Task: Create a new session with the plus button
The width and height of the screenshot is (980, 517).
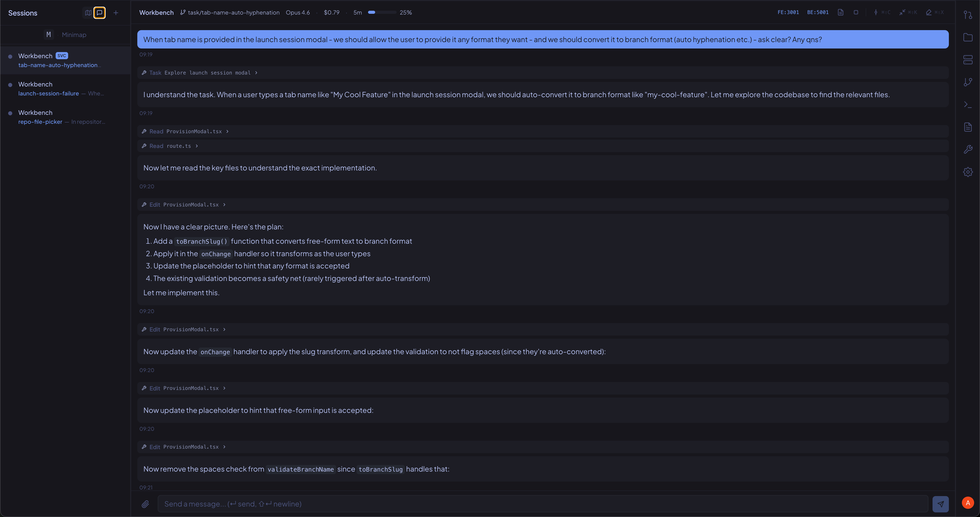Action: [116, 13]
